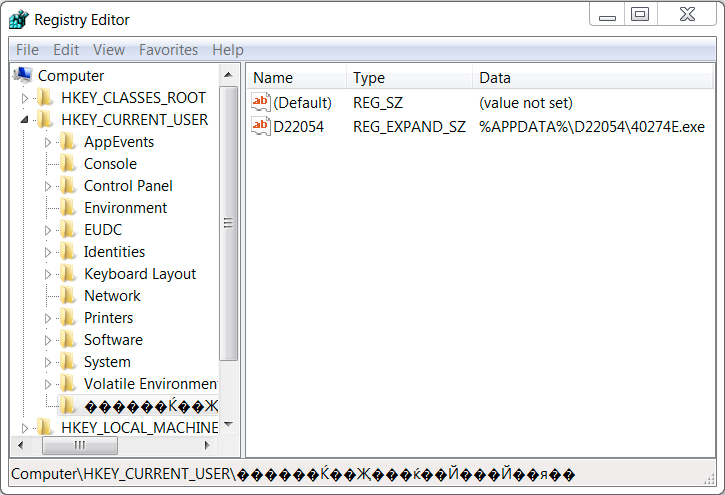Select the D22054 value name

(x=298, y=127)
